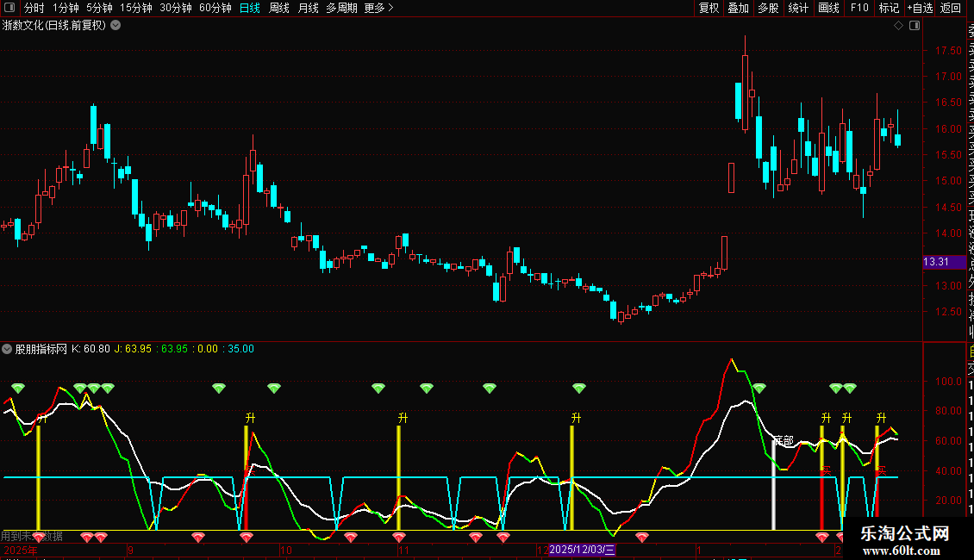Open the F10 company info

pos(859,8)
